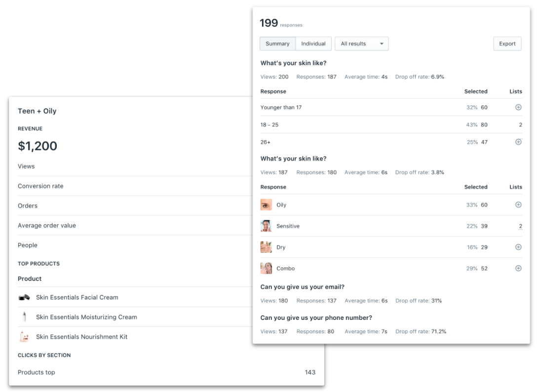Click Drop off rate 3.8% stat
Image resolution: width=537 pixels, height=392 pixels.
tap(420, 172)
